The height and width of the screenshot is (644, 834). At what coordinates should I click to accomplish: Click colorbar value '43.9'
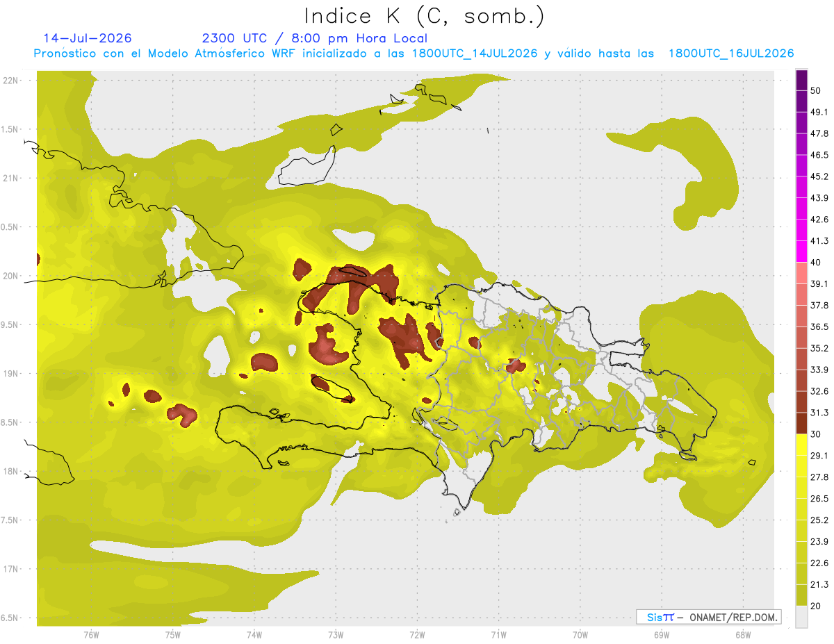(x=819, y=198)
